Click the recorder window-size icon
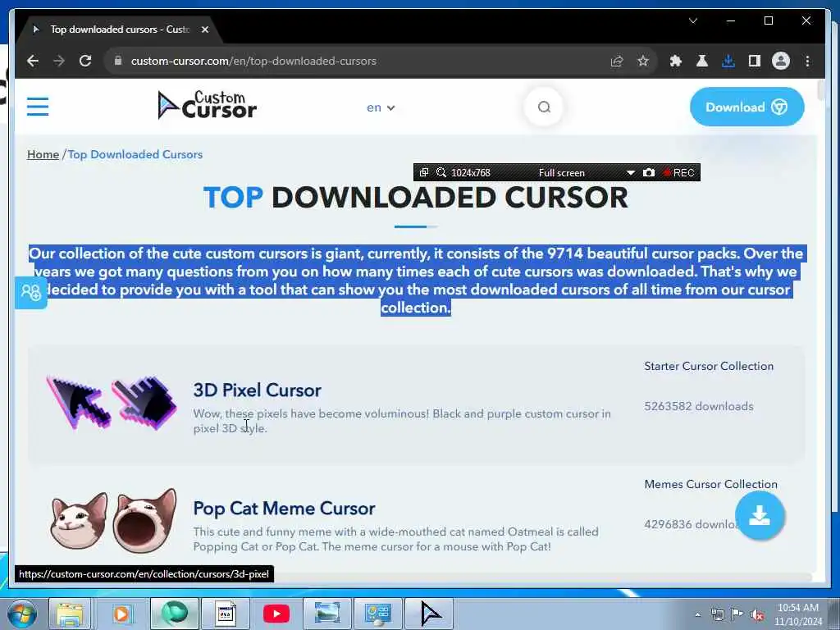The height and width of the screenshot is (630, 840). (424, 172)
